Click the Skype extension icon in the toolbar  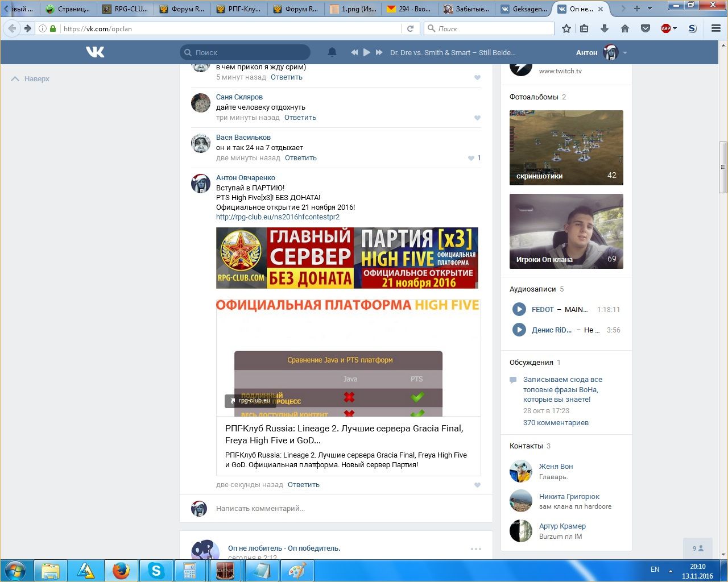pyautogui.click(x=692, y=28)
